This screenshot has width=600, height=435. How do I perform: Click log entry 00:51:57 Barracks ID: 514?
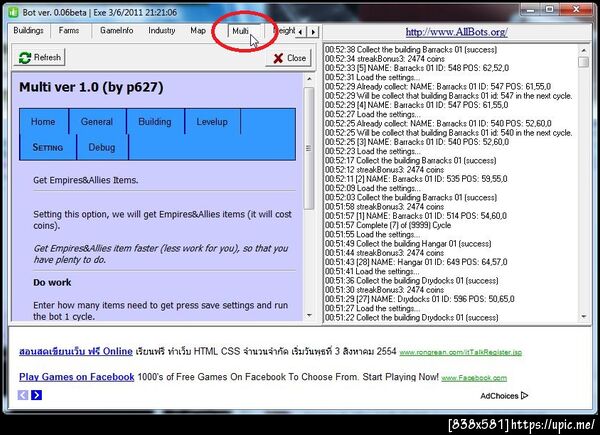416,216
